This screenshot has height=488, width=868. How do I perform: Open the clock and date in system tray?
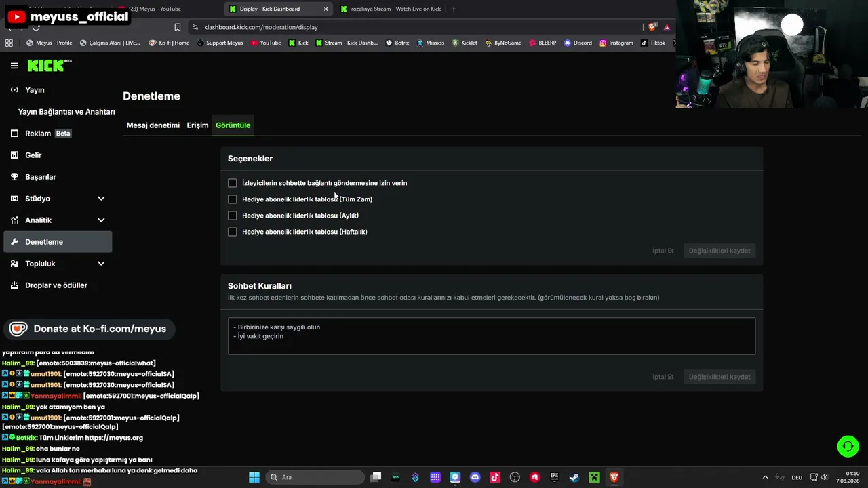pyautogui.click(x=848, y=477)
